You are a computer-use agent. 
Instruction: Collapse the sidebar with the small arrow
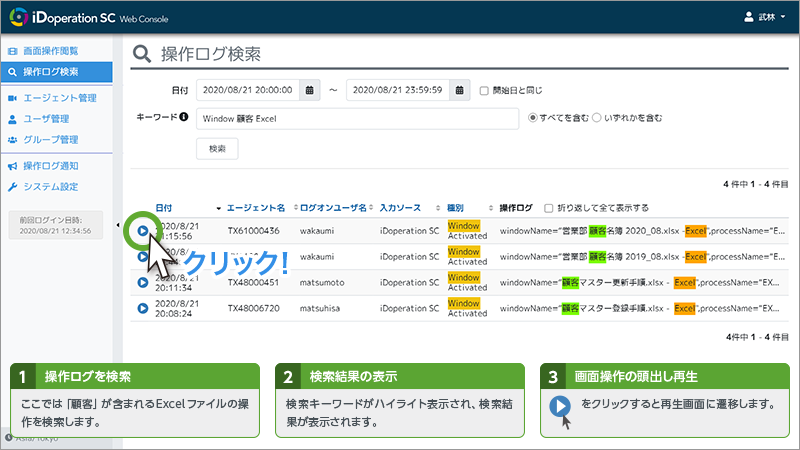click(x=118, y=225)
